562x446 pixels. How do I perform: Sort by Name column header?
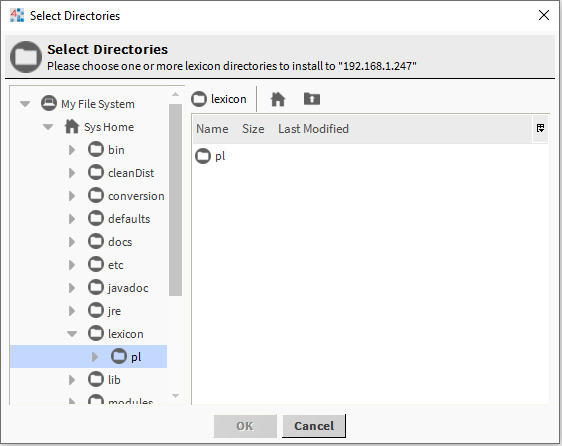[212, 129]
